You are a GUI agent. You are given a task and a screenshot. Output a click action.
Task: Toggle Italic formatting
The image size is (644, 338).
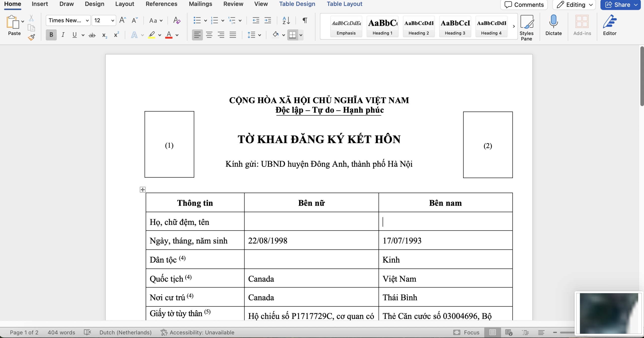click(63, 35)
